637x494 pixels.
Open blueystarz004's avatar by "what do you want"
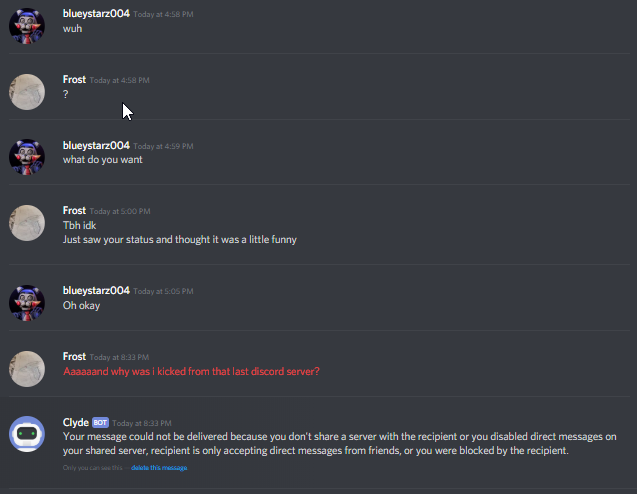pyautogui.click(x=27, y=157)
